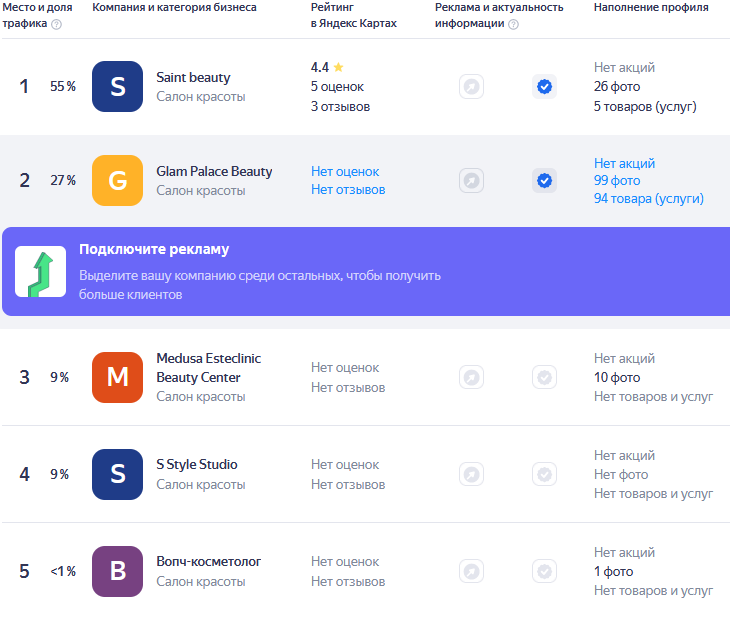
Task: Click the verified checkmark badge for Glam Palace Beauty
Action: coord(544,181)
